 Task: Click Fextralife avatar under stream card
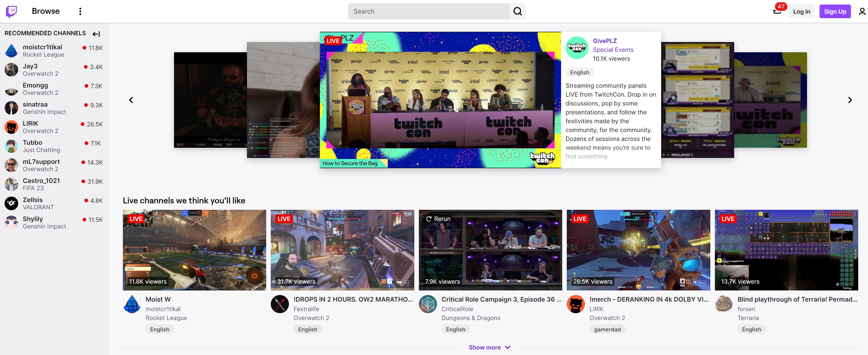point(280,304)
